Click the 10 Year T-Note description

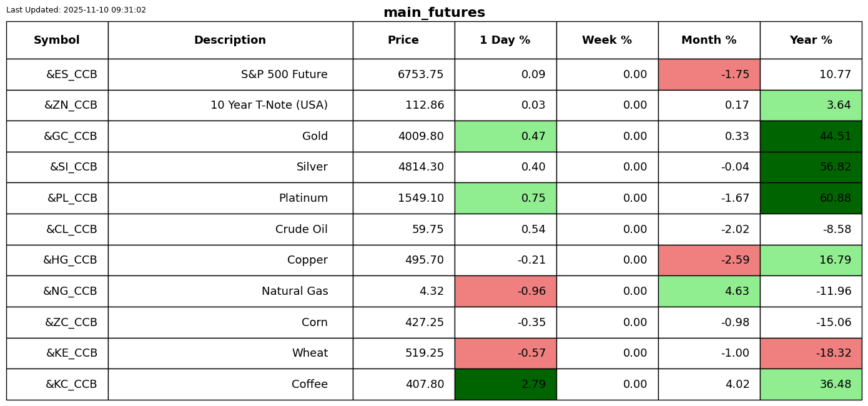[269, 105]
